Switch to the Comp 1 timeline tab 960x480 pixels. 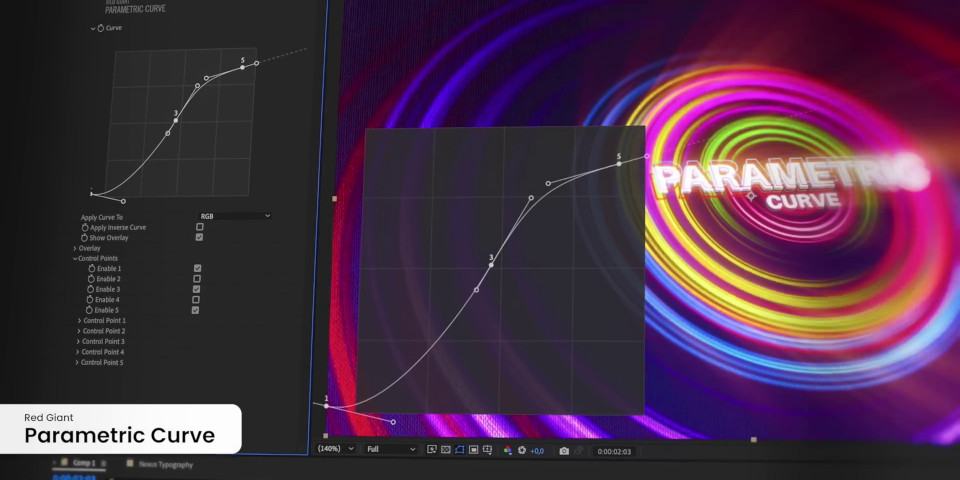[x=82, y=464]
